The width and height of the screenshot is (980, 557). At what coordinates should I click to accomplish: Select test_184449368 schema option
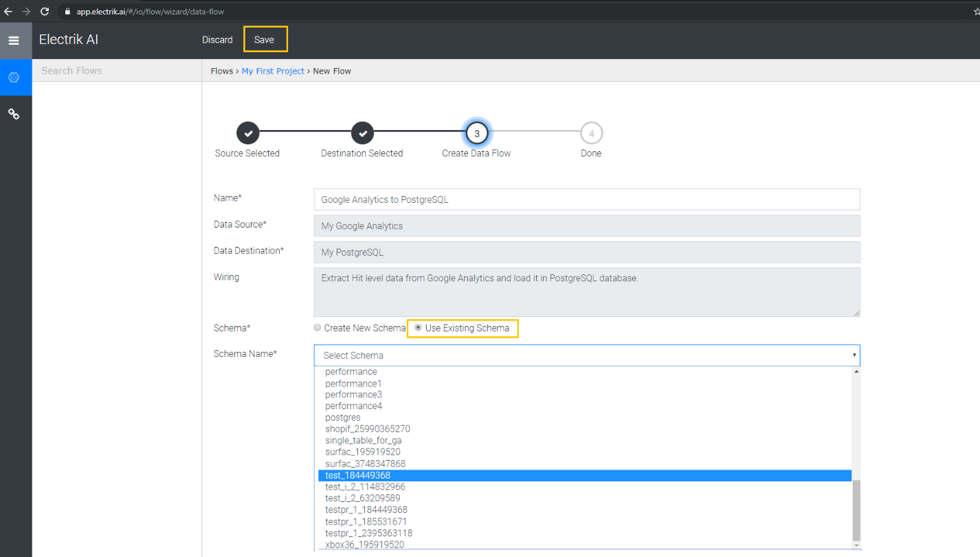(357, 474)
